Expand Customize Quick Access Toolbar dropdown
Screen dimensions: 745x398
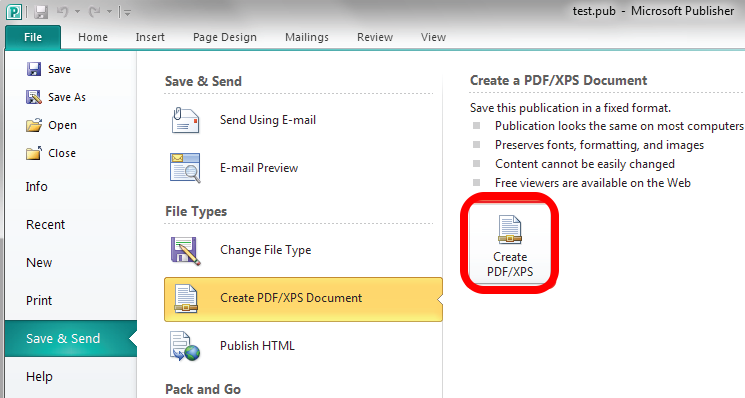126,12
